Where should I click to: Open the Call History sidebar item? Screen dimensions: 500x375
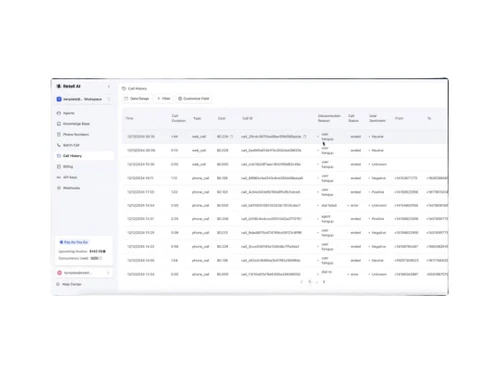coord(84,156)
